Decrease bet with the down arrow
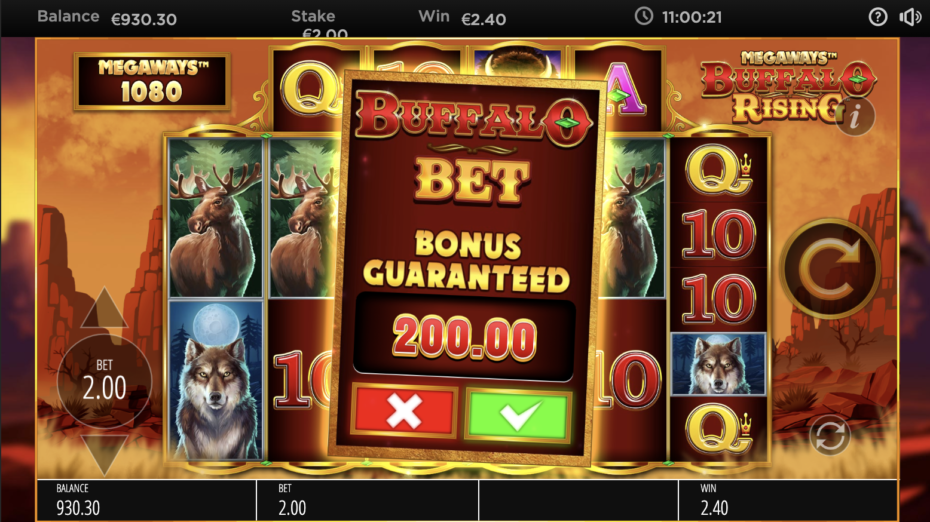930x522 pixels. pyautogui.click(x=104, y=454)
